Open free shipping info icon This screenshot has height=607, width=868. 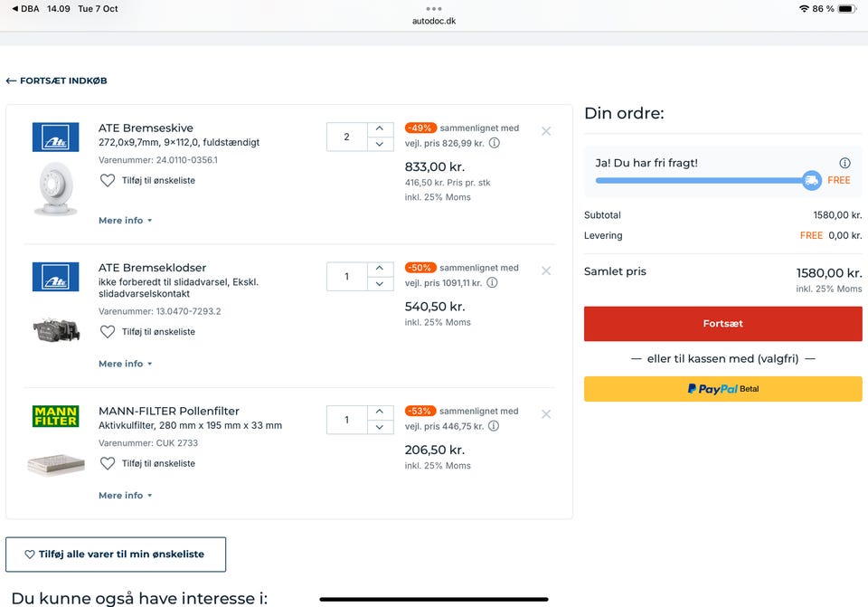844,163
